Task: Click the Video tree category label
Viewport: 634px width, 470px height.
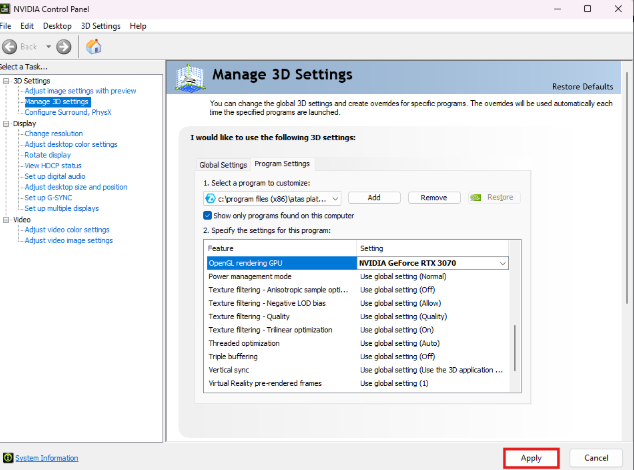Action: tap(22, 220)
